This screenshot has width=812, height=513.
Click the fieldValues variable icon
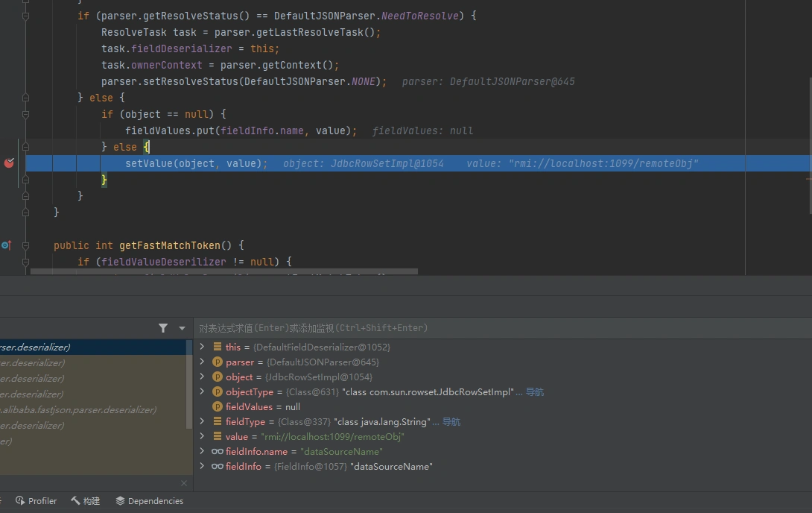pyautogui.click(x=218, y=407)
